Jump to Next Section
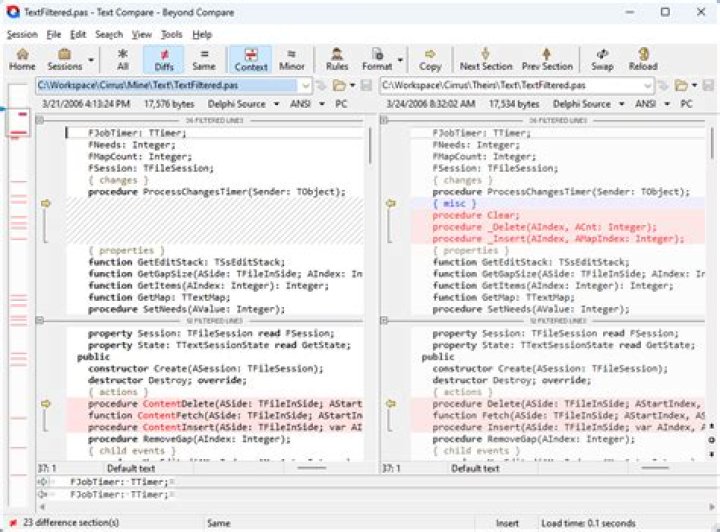This screenshot has width=720, height=532. 486,60
